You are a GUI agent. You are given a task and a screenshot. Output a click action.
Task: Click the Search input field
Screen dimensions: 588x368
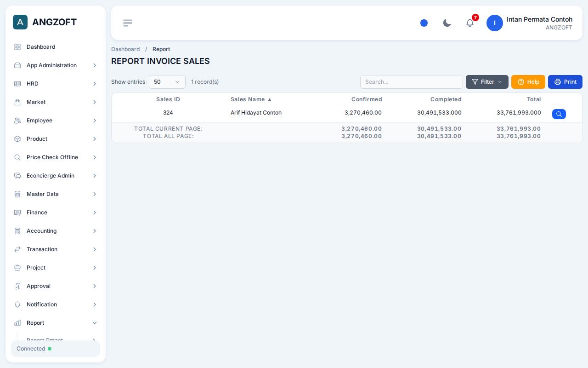[x=412, y=82]
